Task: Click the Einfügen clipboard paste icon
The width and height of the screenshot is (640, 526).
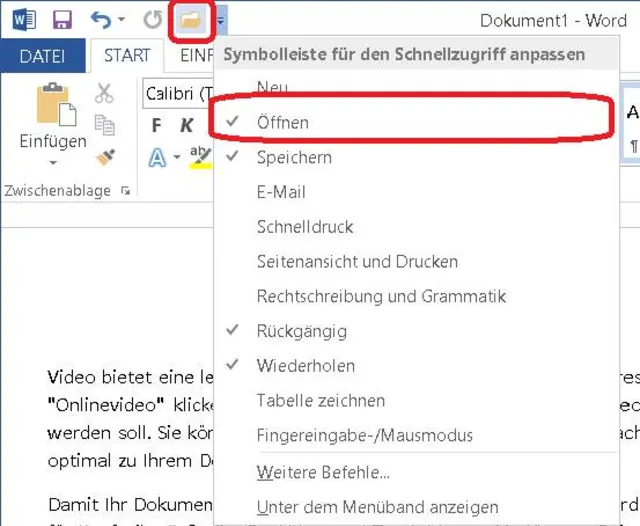Action: click(x=51, y=106)
